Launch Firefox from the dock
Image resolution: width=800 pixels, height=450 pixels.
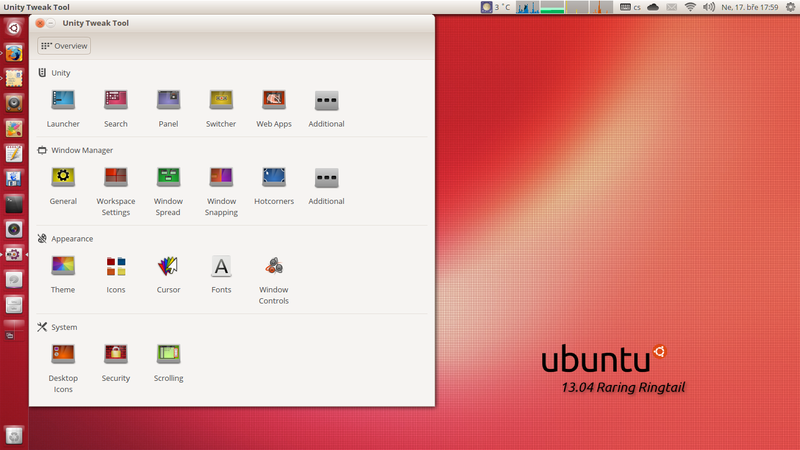click(x=14, y=53)
